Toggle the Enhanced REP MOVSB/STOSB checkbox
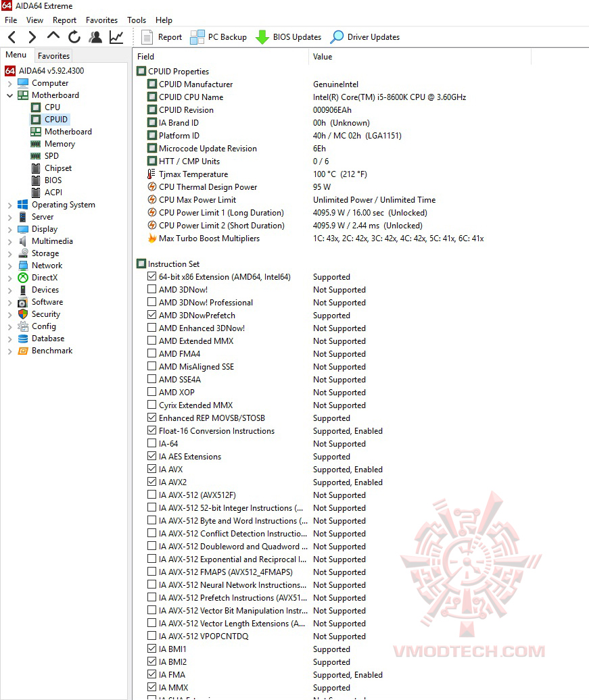589x700 pixels. pyautogui.click(x=152, y=418)
